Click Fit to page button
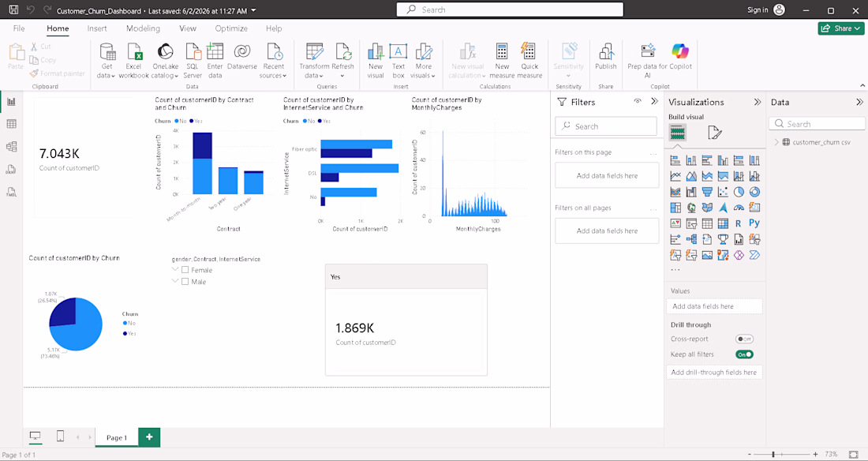Screen dimensions: 868x461 pos(853,455)
